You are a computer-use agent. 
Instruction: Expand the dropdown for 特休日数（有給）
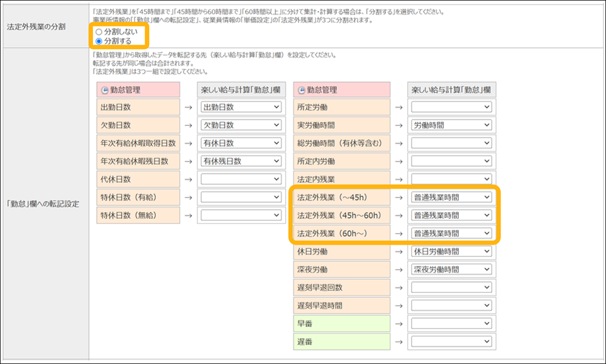[x=240, y=197]
